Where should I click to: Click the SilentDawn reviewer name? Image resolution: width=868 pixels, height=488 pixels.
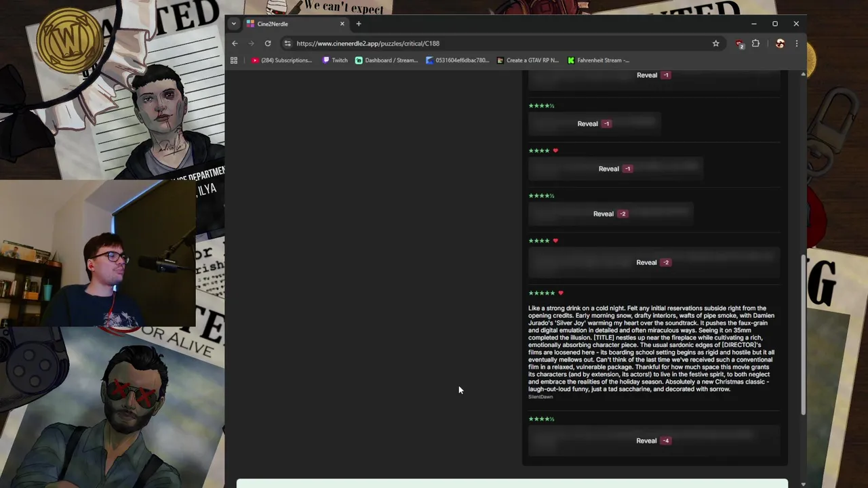(540, 397)
